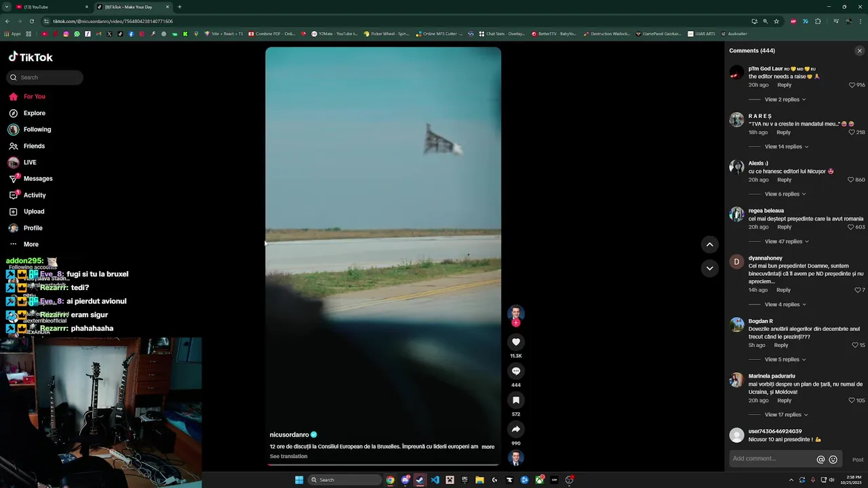This screenshot has width=868, height=488.
Task: Like pTm God Laur's comment
Action: click(852, 85)
